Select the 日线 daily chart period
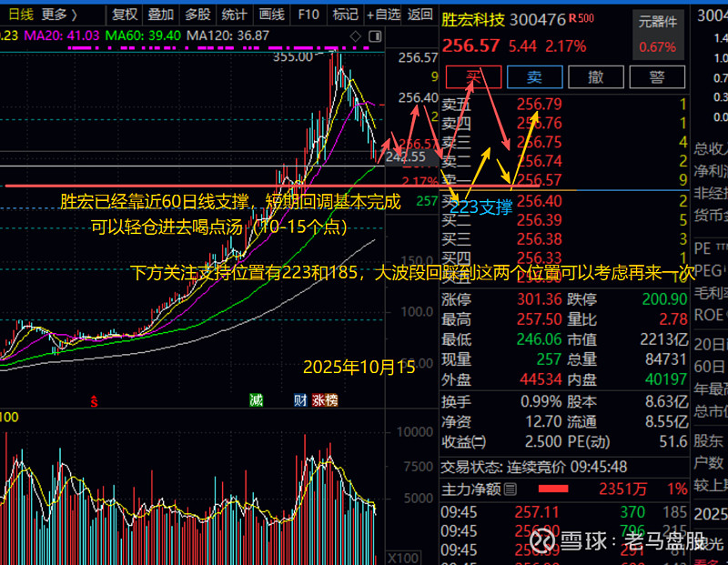This screenshot has width=728, height=565. coord(20,15)
